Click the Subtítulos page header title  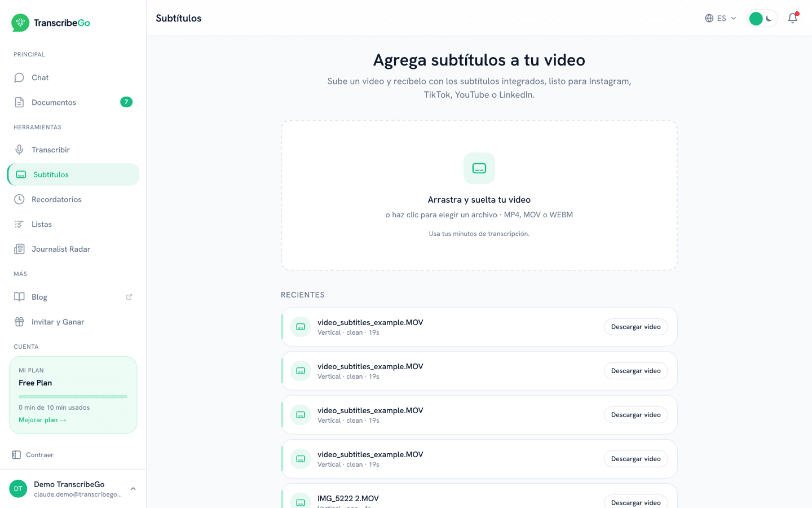(x=179, y=18)
